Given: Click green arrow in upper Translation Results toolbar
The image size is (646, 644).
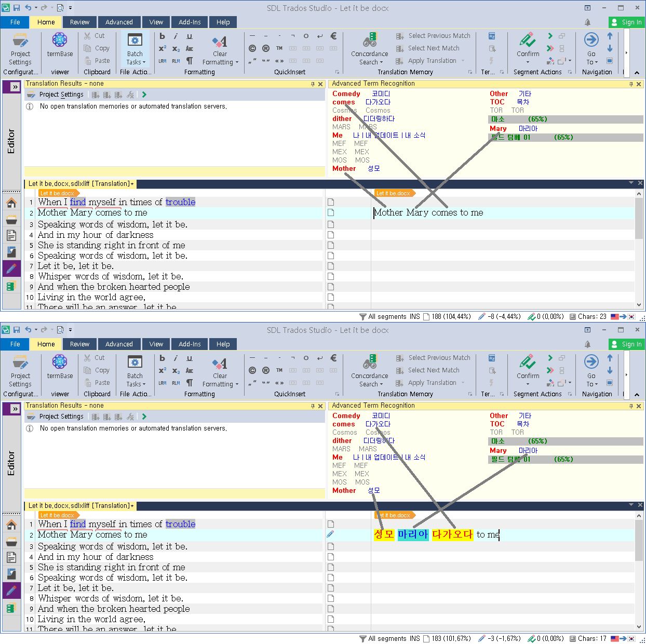Looking at the screenshot, I should pos(144,95).
